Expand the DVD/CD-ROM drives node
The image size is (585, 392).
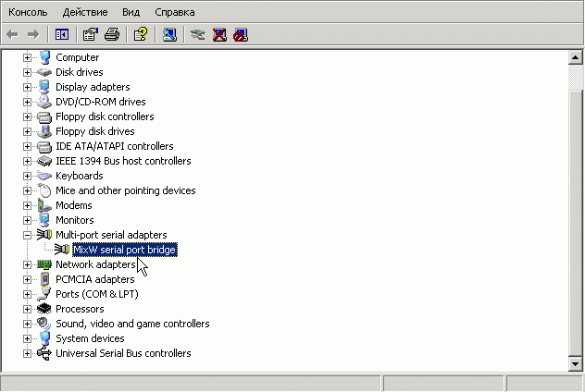pos(27,102)
